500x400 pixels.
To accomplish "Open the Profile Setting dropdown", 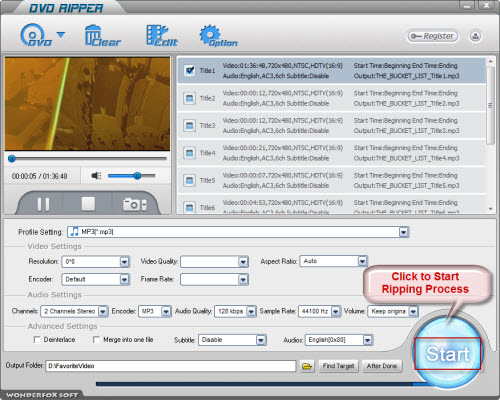I will coord(404,232).
